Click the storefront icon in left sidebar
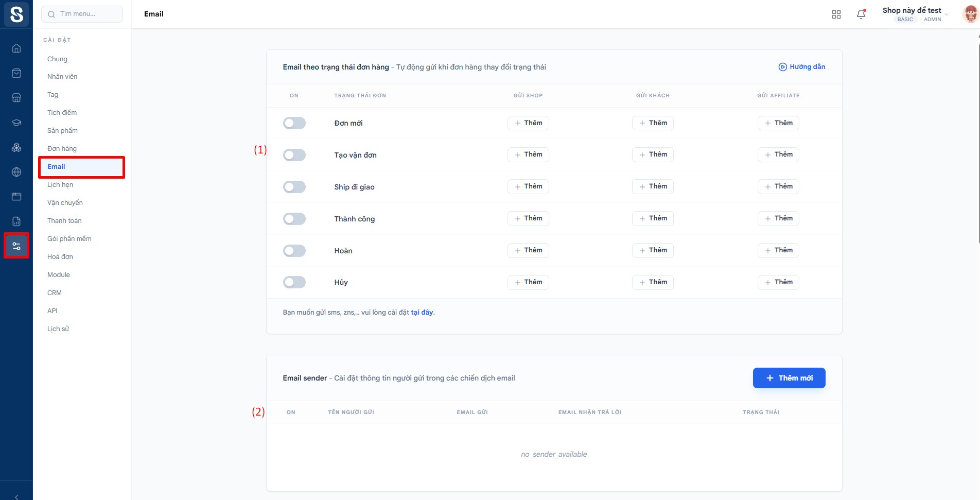980x500 pixels. tap(16, 98)
